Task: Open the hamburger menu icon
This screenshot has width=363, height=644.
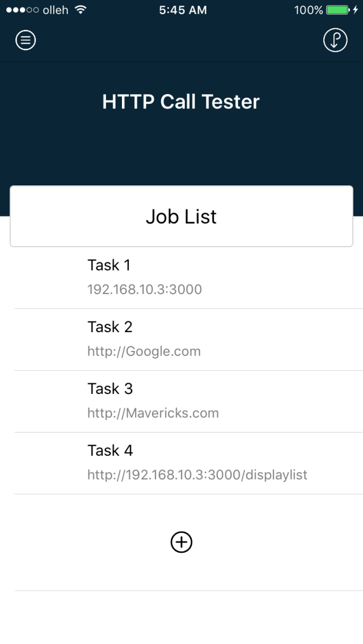Action: pos(26,40)
